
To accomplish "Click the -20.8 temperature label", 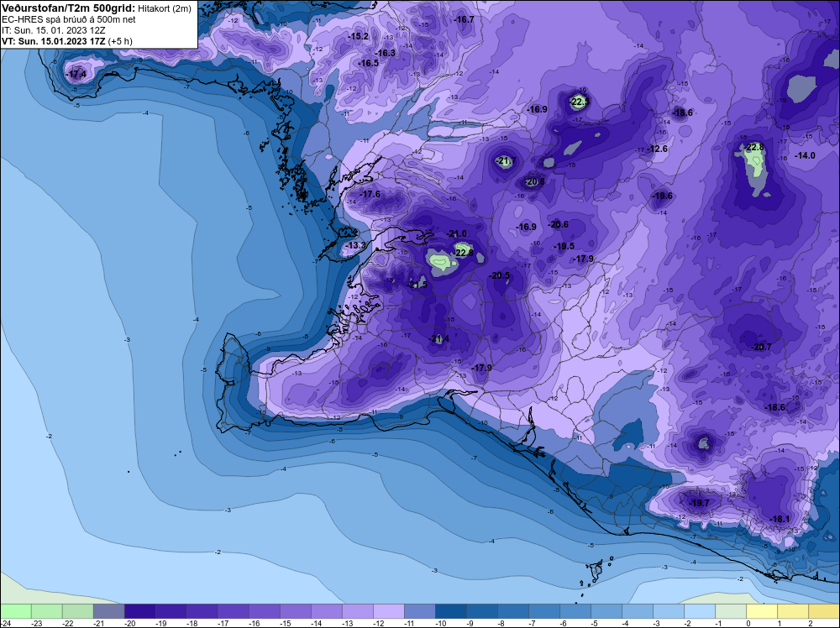I will pyautogui.click(x=533, y=182).
